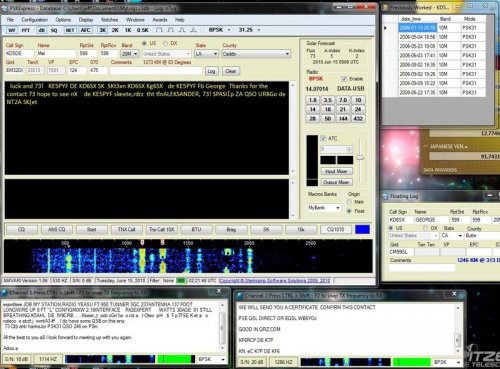Select Float origin radio button
The image size is (500, 369).
[x=349, y=211]
